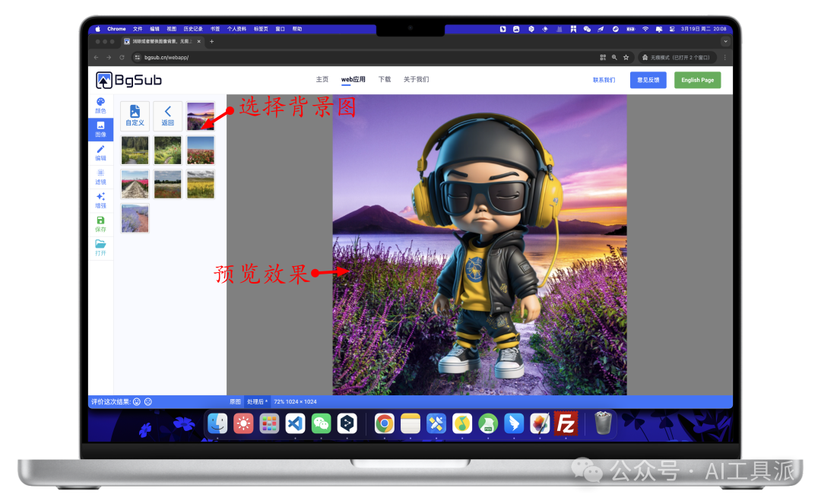Open the Chrome three-dot menu
This screenshot has height=504, width=821.
click(725, 58)
